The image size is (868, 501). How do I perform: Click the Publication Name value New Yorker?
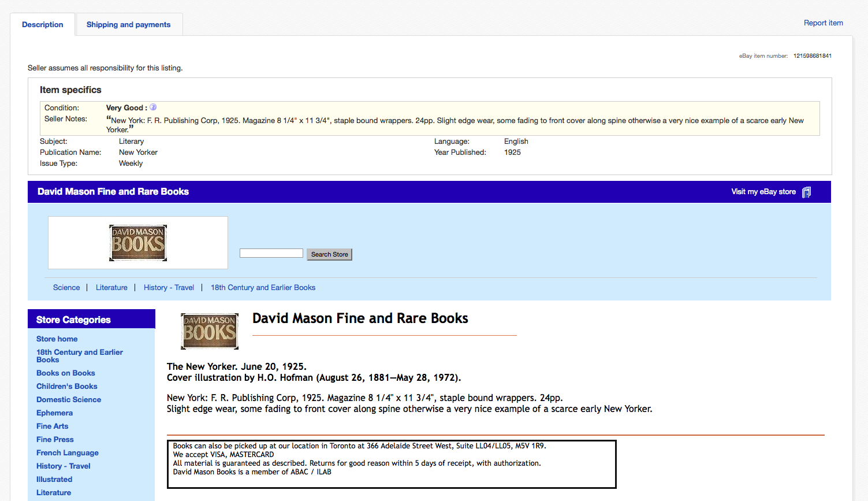coord(138,152)
